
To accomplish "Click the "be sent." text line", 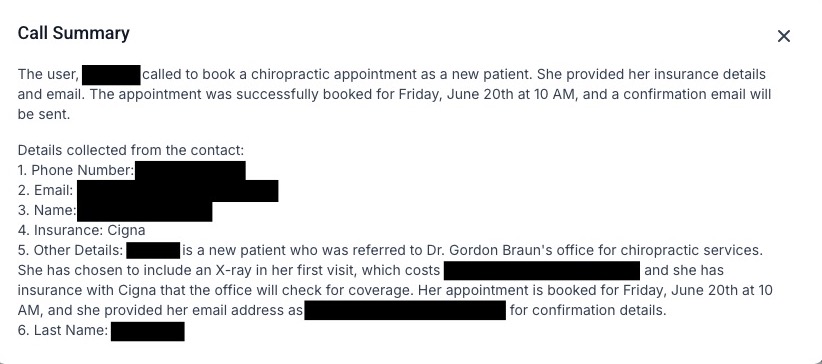I will coord(44,114).
